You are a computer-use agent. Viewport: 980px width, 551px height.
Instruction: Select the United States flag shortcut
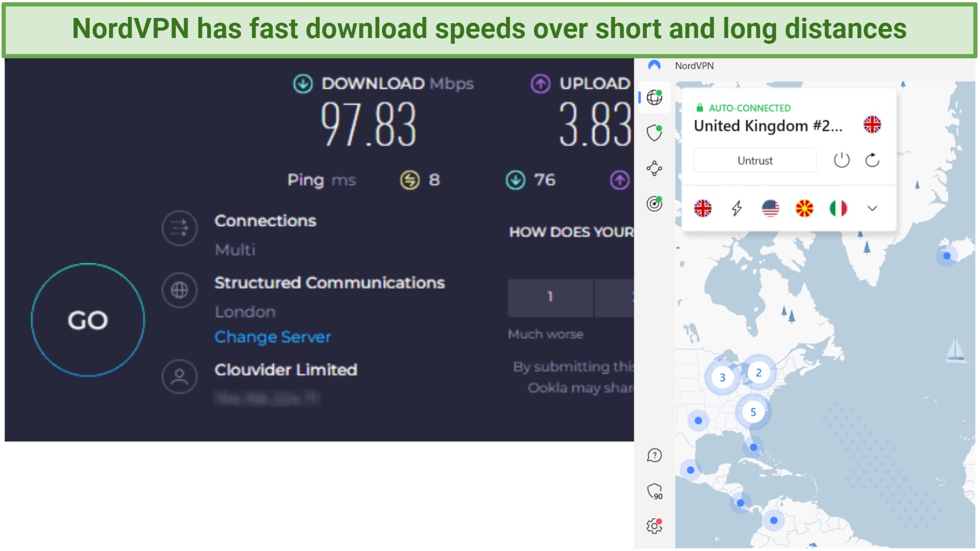point(770,208)
